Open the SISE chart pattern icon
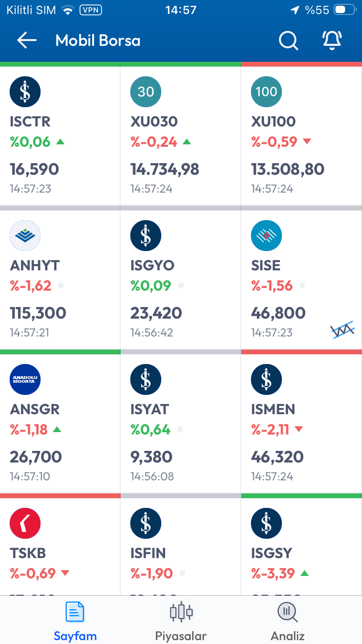This screenshot has width=362, height=644. 343,330
